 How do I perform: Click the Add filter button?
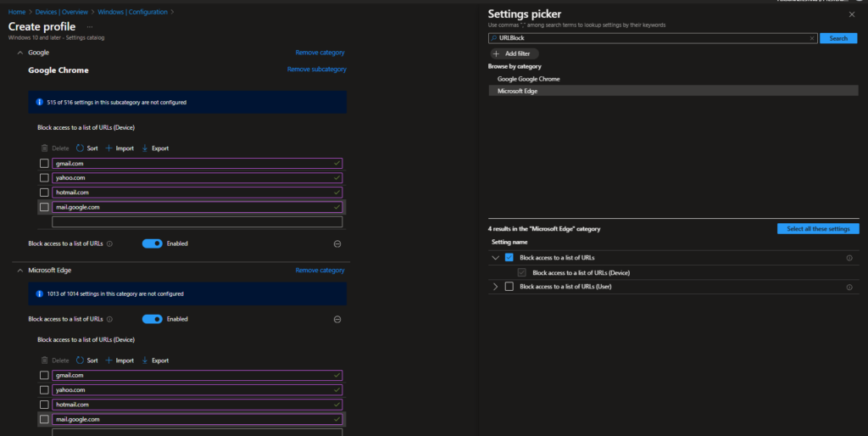tap(515, 53)
